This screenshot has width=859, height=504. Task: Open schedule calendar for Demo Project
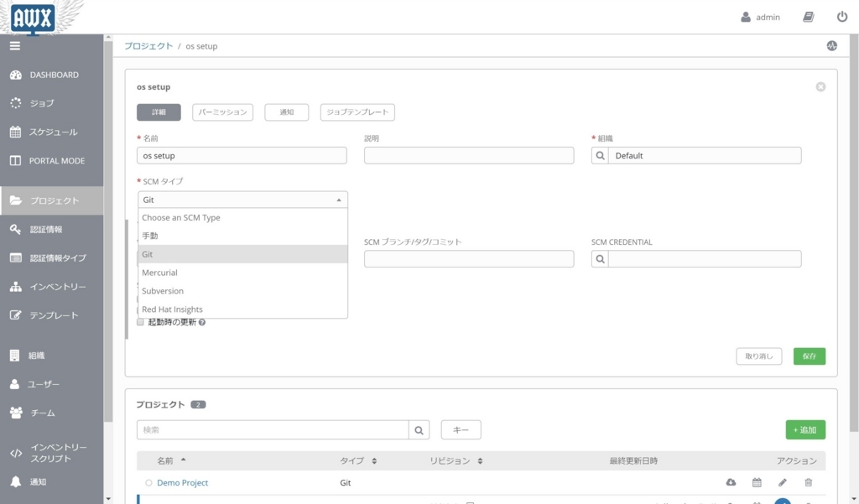tap(757, 483)
